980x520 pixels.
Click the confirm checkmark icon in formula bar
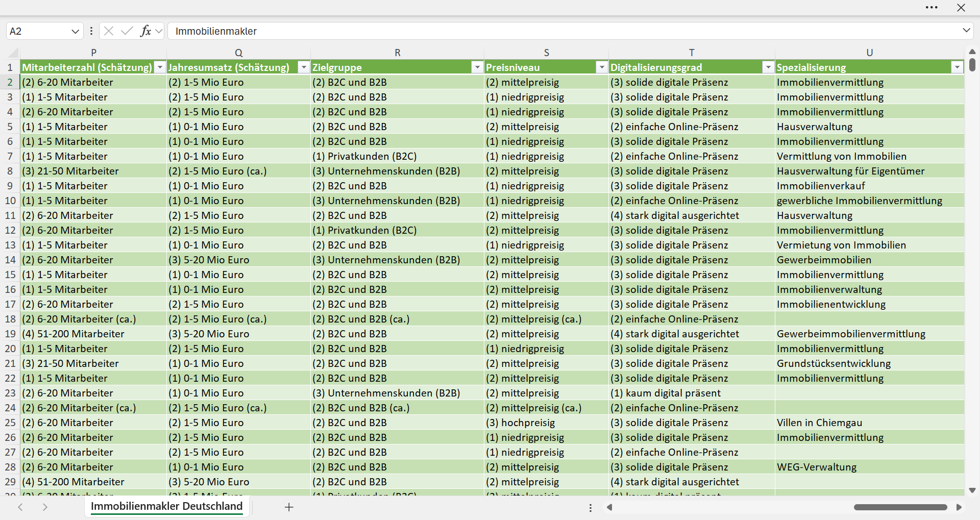tap(127, 31)
